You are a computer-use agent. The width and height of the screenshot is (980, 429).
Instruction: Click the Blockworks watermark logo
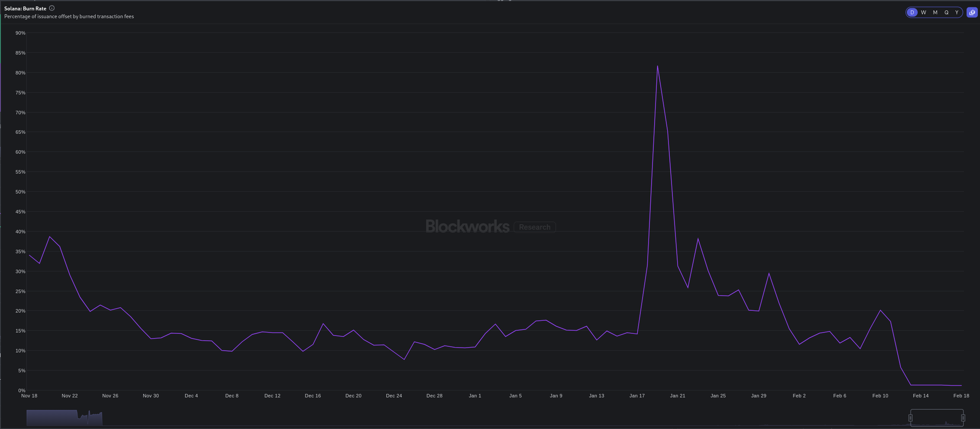467,226
